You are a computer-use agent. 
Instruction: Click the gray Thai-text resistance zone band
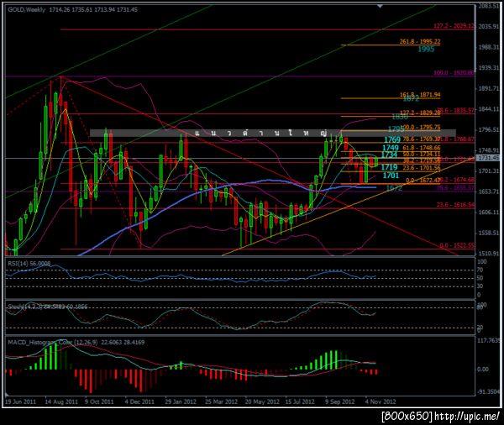pyautogui.click(x=272, y=133)
